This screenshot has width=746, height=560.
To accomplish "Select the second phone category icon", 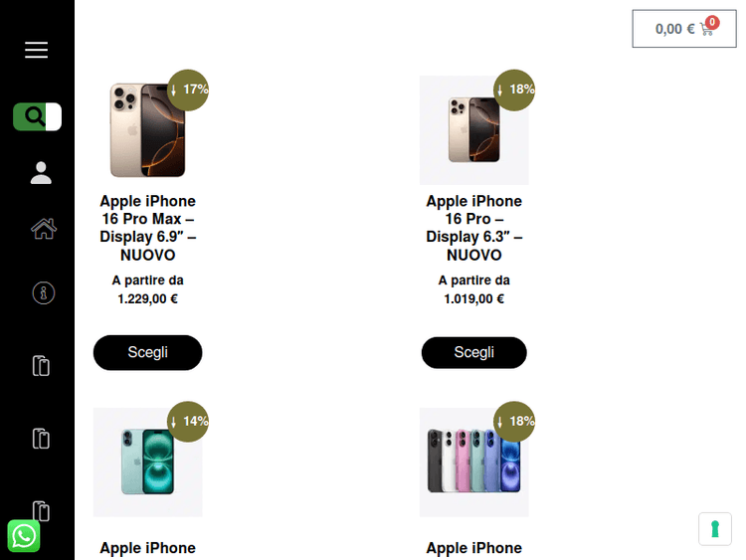I will click(41, 439).
